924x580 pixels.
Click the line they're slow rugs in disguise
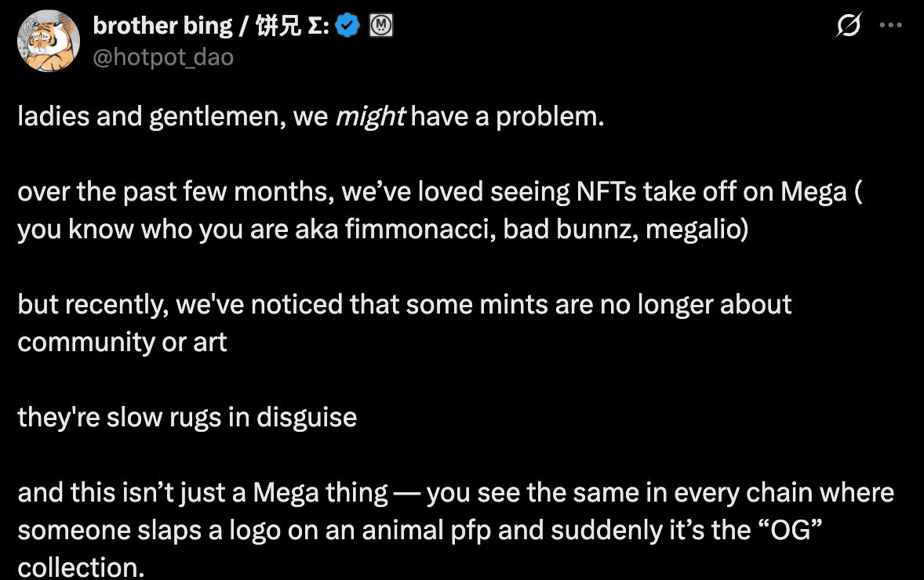coord(187,418)
